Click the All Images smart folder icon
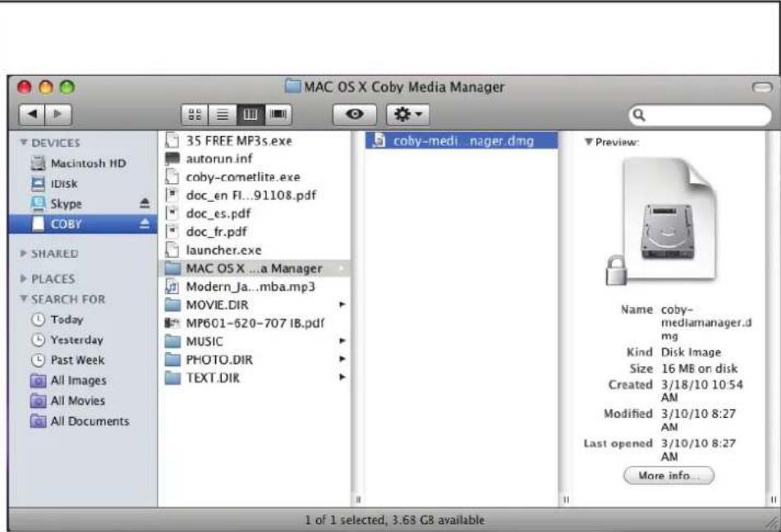 39,381
